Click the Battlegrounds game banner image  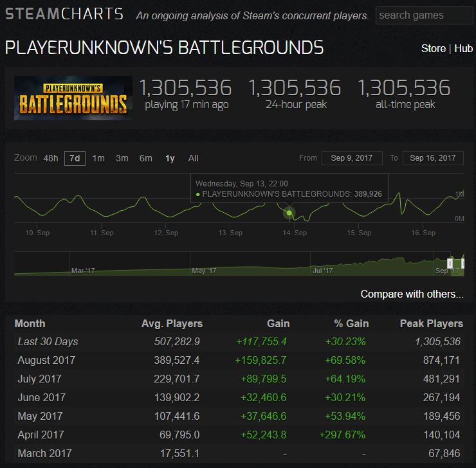tap(73, 98)
